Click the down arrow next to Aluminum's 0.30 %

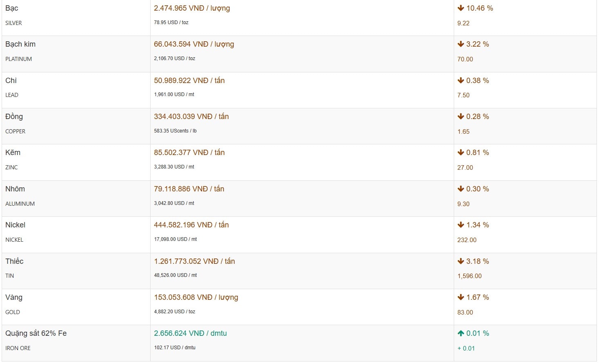[461, 189]
